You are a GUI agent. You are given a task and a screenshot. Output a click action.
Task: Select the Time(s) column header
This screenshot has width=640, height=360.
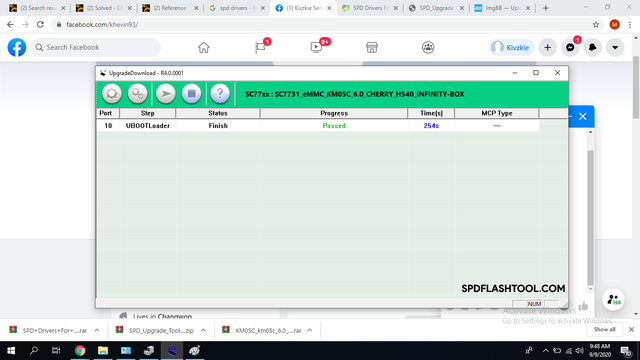[431, 113]
